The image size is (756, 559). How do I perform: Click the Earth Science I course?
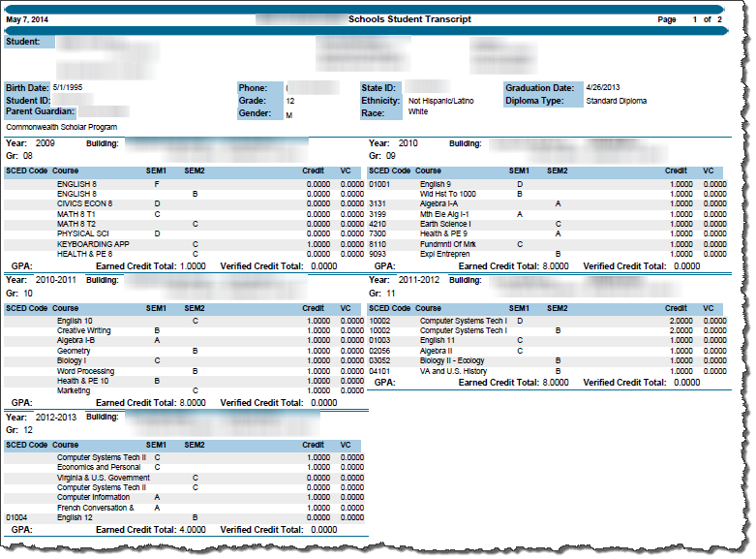[445, 224]
